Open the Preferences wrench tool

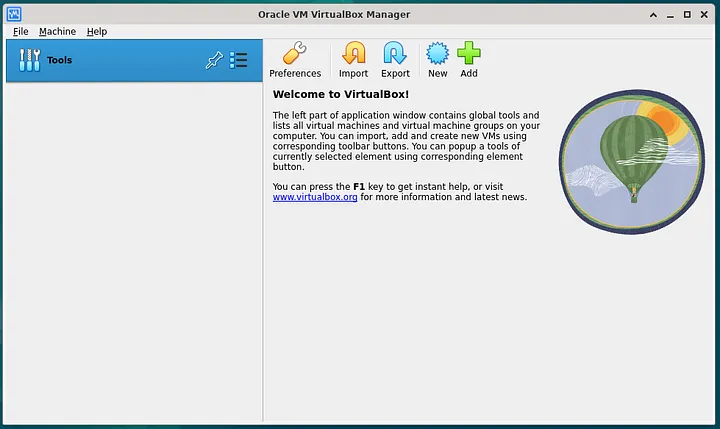pyautogui.click(x=295, y=60)
